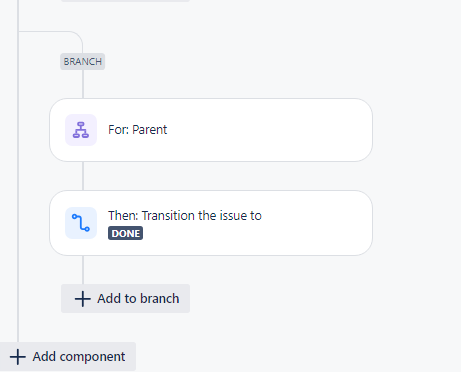Select the DONE status badge
The height and width of the screenshot is (372, 461).
[x=125, y=233]
